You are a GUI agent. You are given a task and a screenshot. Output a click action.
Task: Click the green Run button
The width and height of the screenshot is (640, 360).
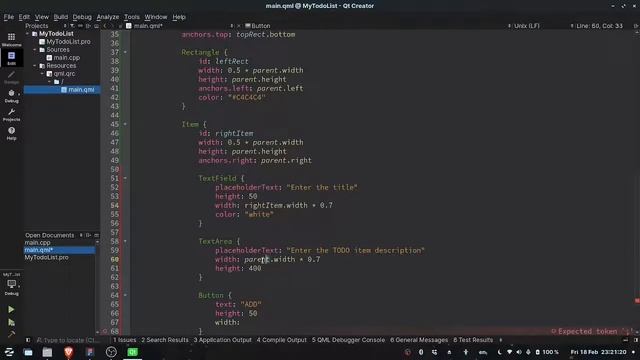[11, 310]
